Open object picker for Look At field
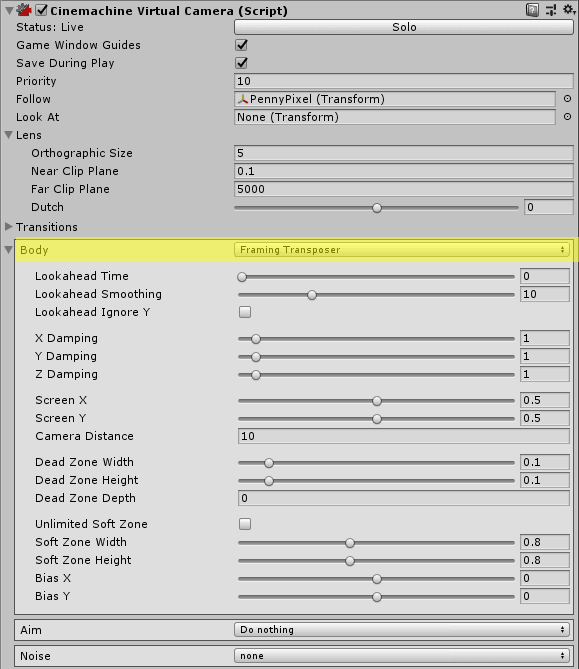 tap(567, 116)
